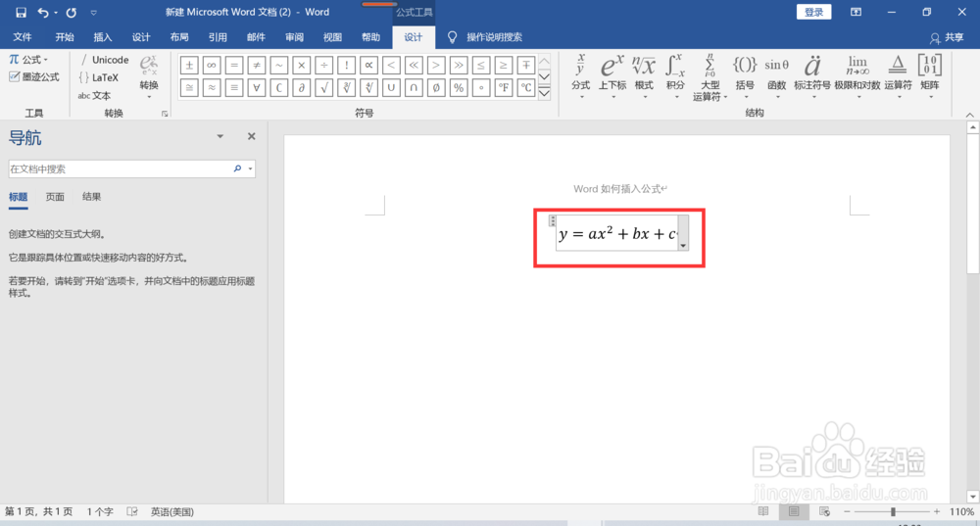Insert the greater-than-or-equal ≥ symbol
Viewport: 980px width, 526px height.
point(504,65)
